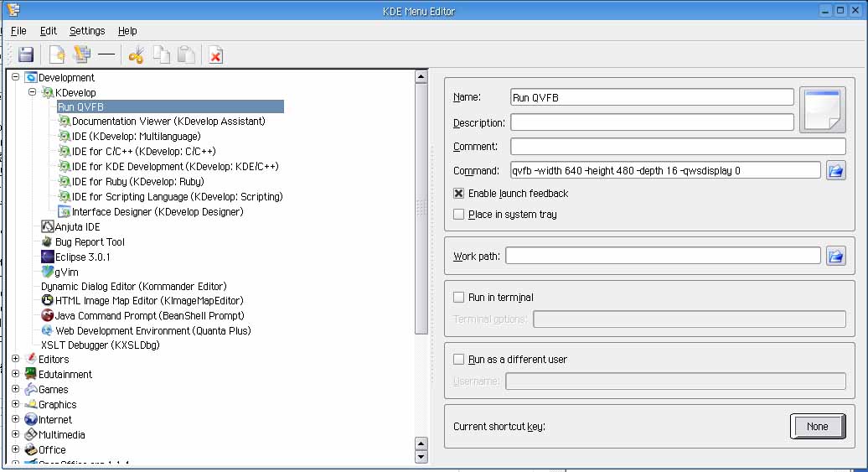Open the KDE Menu Editor title bar icon
Viewport: 868px width, 472px height.
(x=14, y=11)
